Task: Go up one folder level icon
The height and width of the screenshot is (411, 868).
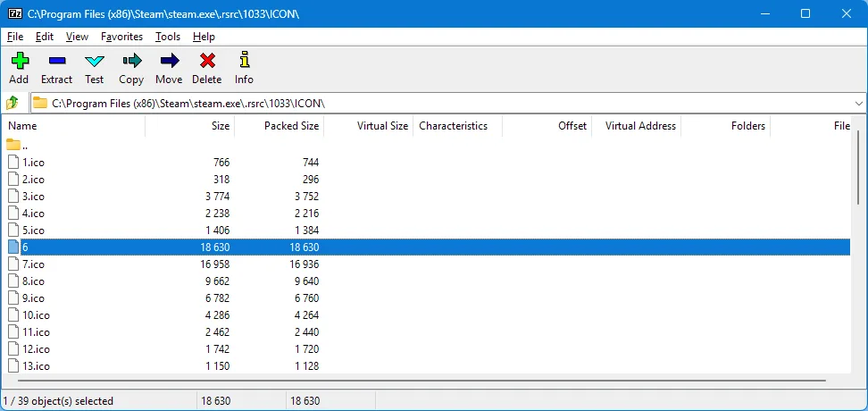Action: click(13, 103)
